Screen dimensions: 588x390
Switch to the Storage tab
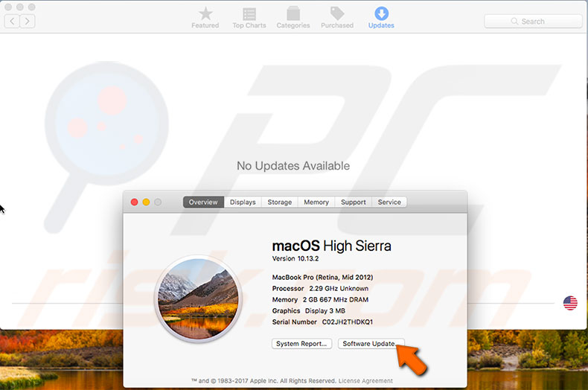tap(280, 202)
